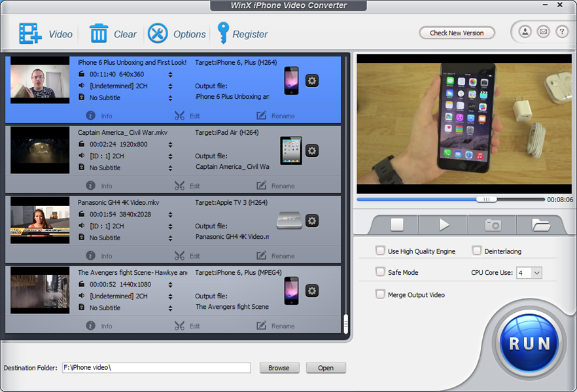This screenshot has width=577, height=392.
Task: Change video track selector for The Avengers
Action: pos(170,285)
